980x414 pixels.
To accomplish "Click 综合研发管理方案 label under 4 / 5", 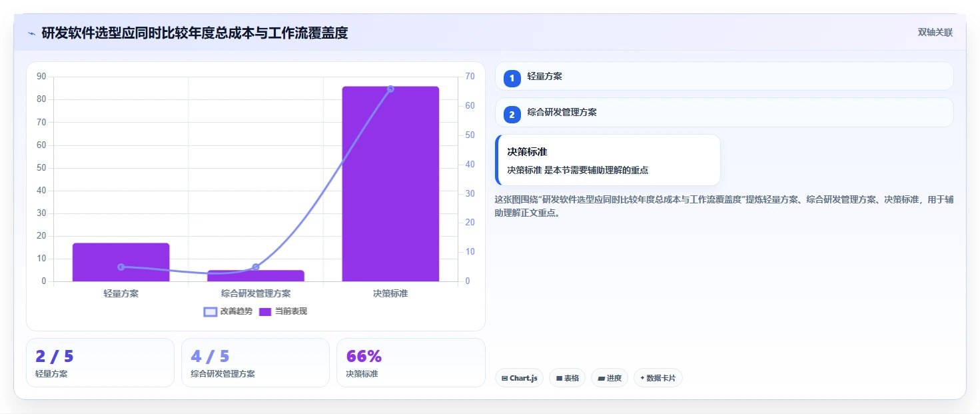I will coord(223,374).
